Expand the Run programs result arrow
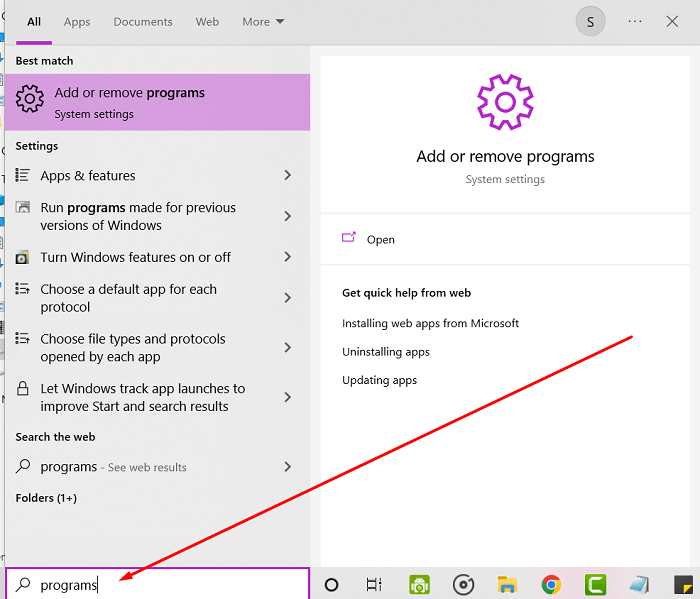The image size is (700, 599). (288, 216)
